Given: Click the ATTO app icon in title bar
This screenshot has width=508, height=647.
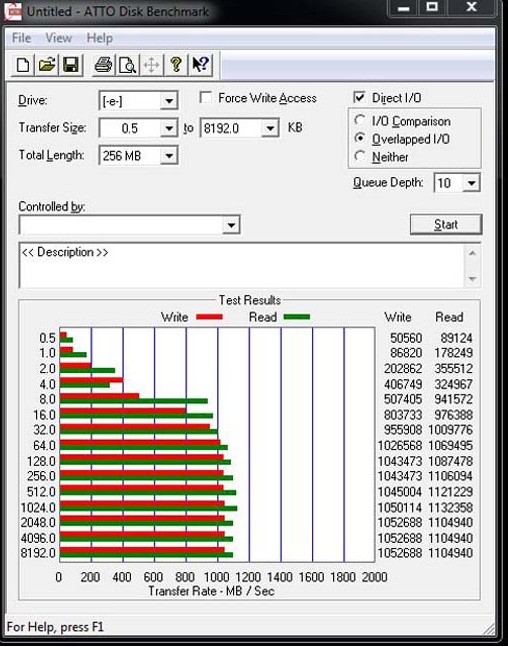Looking at the screenshot, I should (12, 11).
